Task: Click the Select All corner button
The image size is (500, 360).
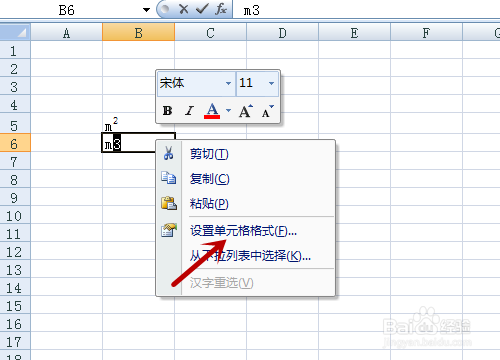Action: tap(15, 32)
